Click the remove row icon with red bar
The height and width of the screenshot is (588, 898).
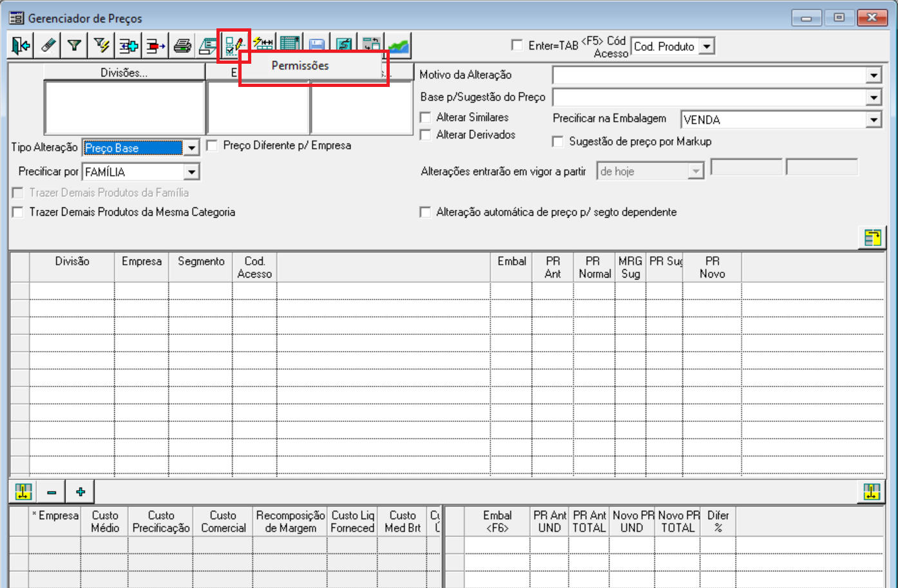(155, 45)
